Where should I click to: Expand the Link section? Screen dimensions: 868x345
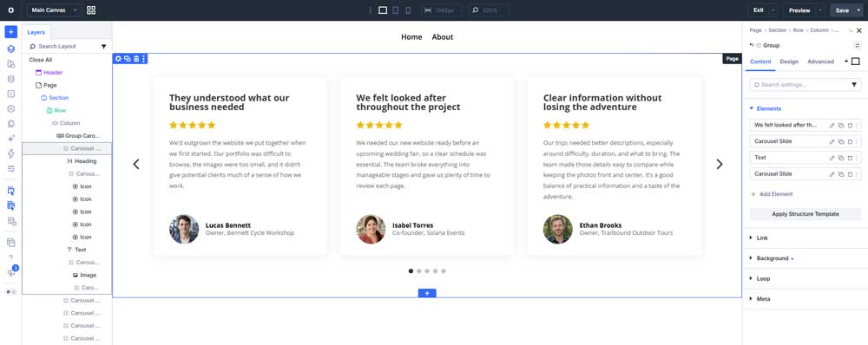pyautogui.click(x=759, y=238)
